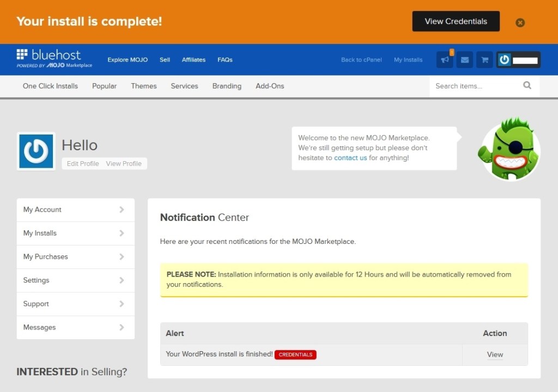The image size is (558, 392).
Task: Return via Back to cPanel link
Action: 361,60
